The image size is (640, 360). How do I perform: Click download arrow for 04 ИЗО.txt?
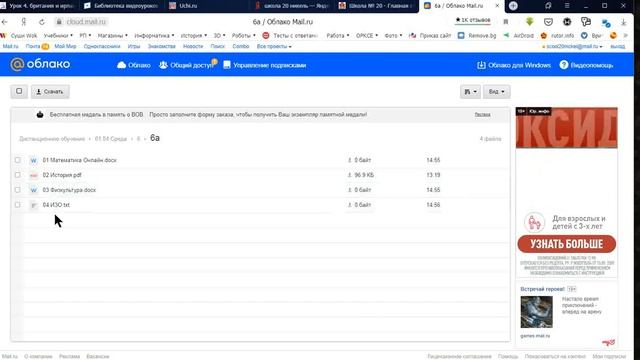point(349,205)
